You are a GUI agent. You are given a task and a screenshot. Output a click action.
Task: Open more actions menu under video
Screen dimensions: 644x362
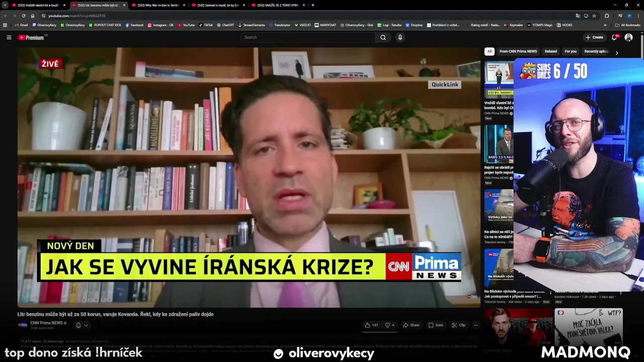pos(475,325)
